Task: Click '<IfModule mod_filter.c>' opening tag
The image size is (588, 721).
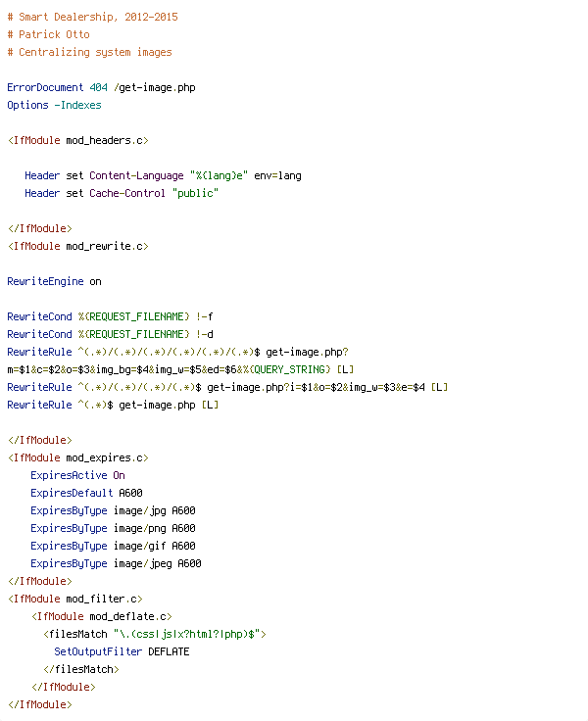Action: 75,600
